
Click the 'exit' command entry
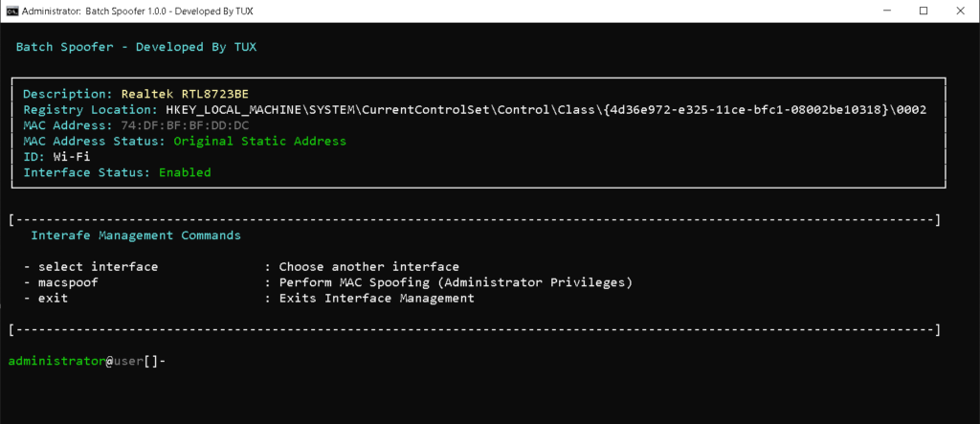(x=54, y=299)
